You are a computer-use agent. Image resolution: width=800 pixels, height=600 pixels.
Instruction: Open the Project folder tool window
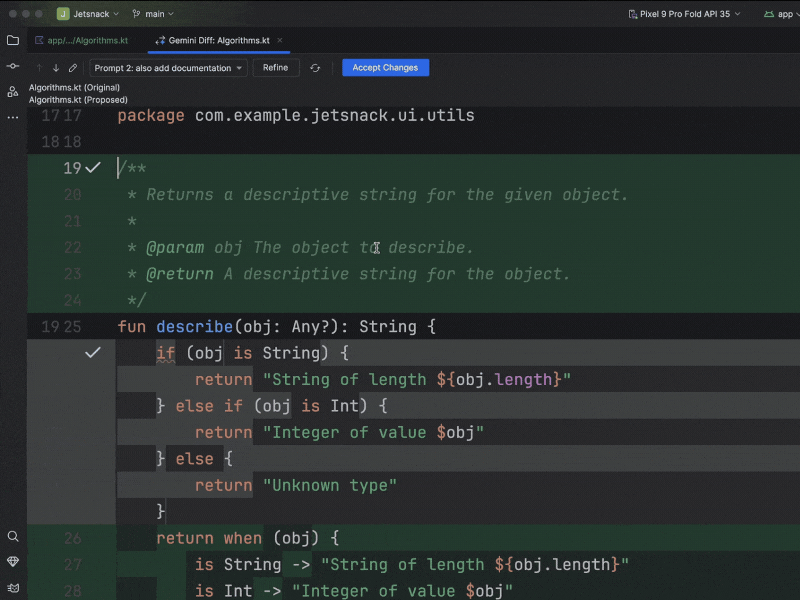(x=13, y=41)
